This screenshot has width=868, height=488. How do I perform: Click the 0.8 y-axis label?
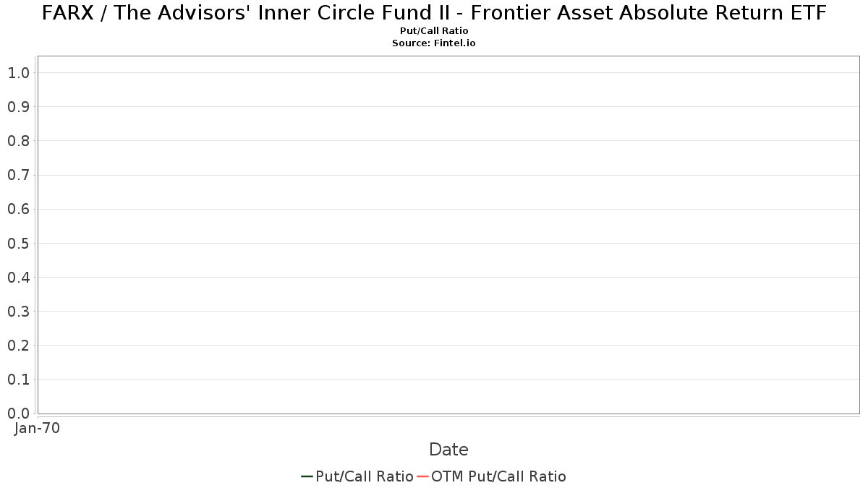click(18, 141)
